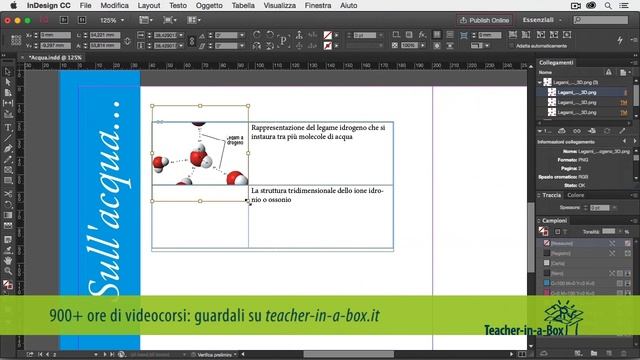Choose the Page tool

tap(8, 93)
